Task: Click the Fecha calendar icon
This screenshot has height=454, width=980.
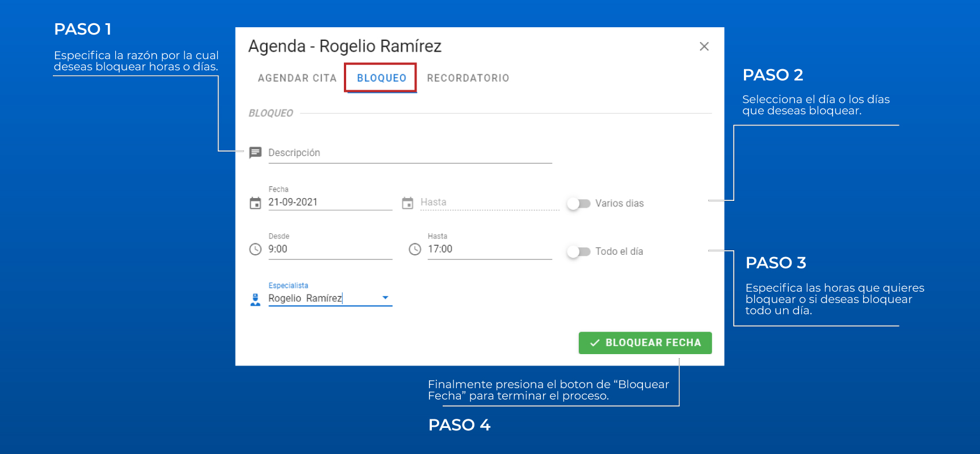Action: click(255, 203)
